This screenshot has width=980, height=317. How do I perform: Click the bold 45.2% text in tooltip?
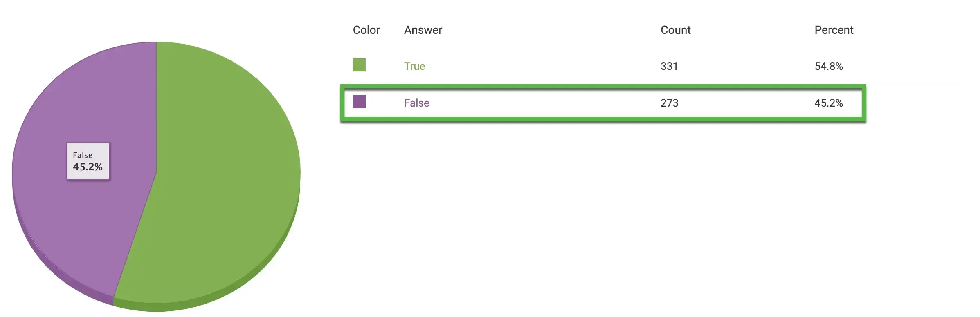88,167
